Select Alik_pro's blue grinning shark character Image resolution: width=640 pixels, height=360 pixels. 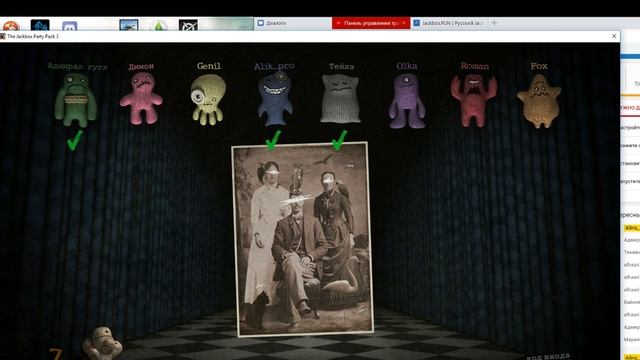coord(275,99)
